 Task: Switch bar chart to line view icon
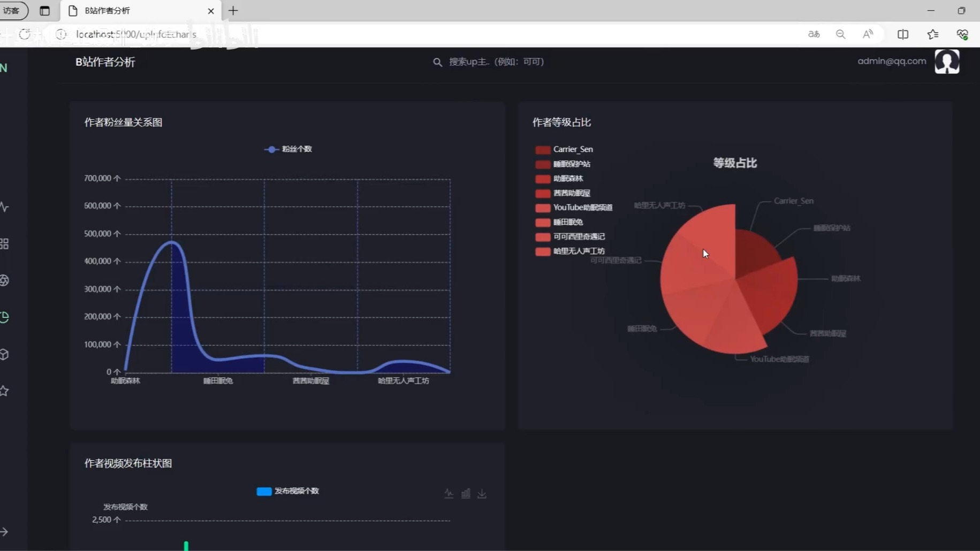click(449, 493)
